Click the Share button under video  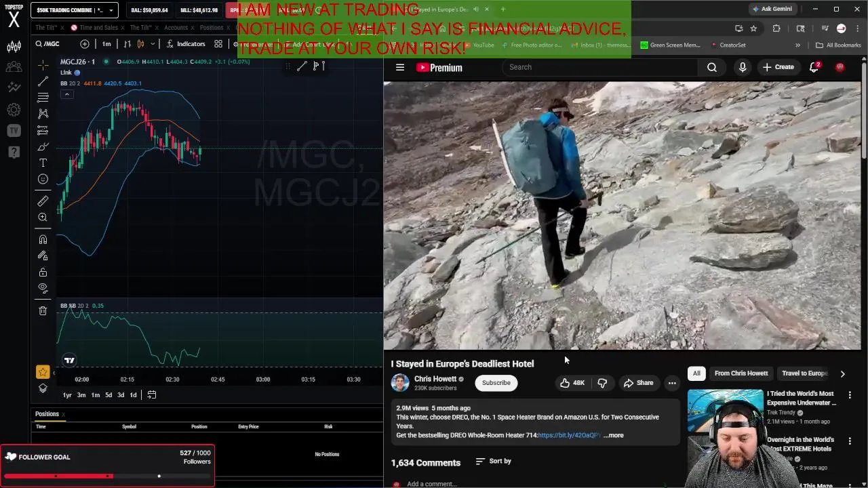click(x=639, y=383)
